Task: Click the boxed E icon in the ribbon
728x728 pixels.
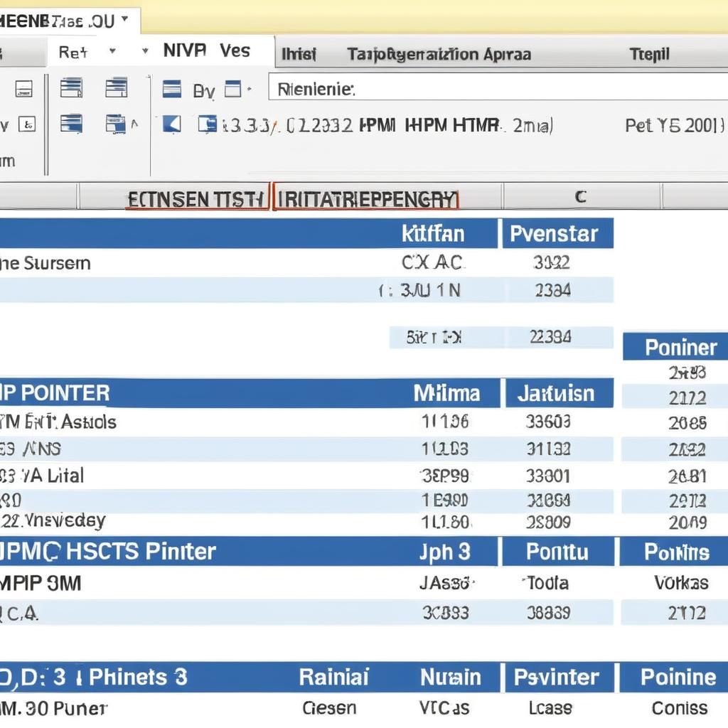Action: tap(27, 124)
